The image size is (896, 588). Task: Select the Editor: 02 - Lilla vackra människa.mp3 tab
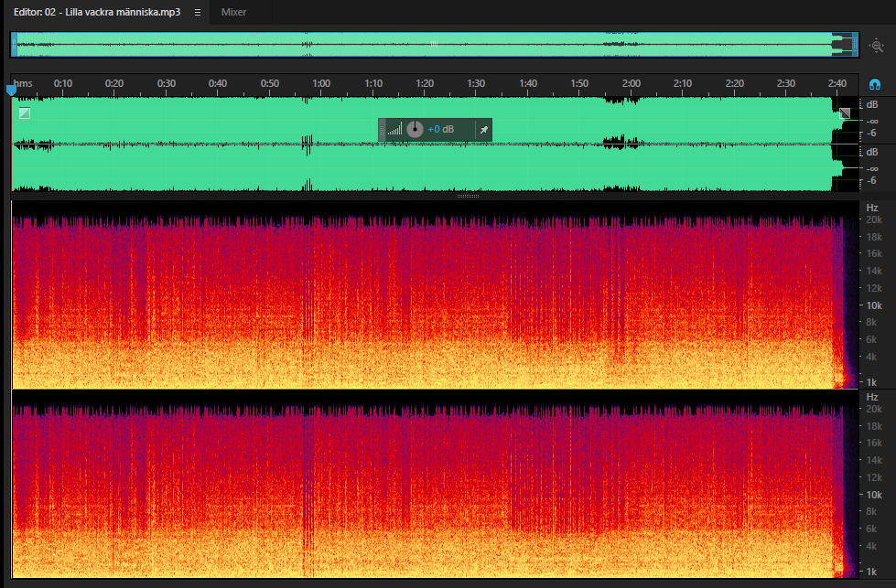pos(97,12)
